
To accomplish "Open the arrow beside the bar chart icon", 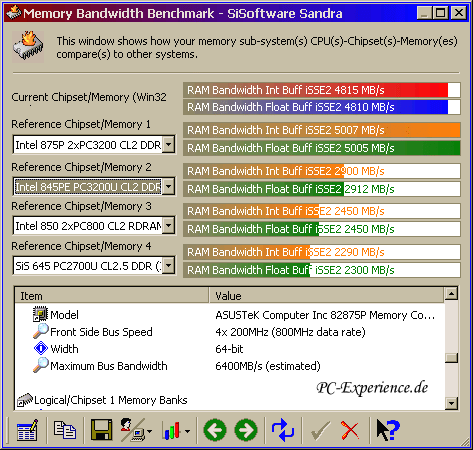I will (188, 431).
